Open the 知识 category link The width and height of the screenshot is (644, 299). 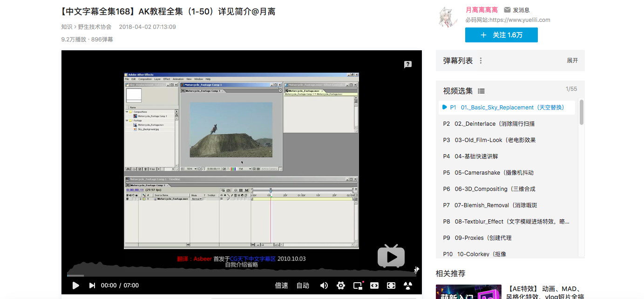pos(67,27)
